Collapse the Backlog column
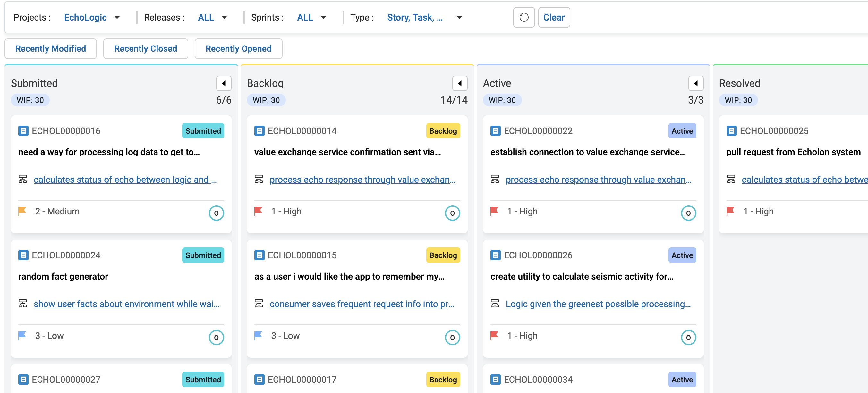 (460, 83)
